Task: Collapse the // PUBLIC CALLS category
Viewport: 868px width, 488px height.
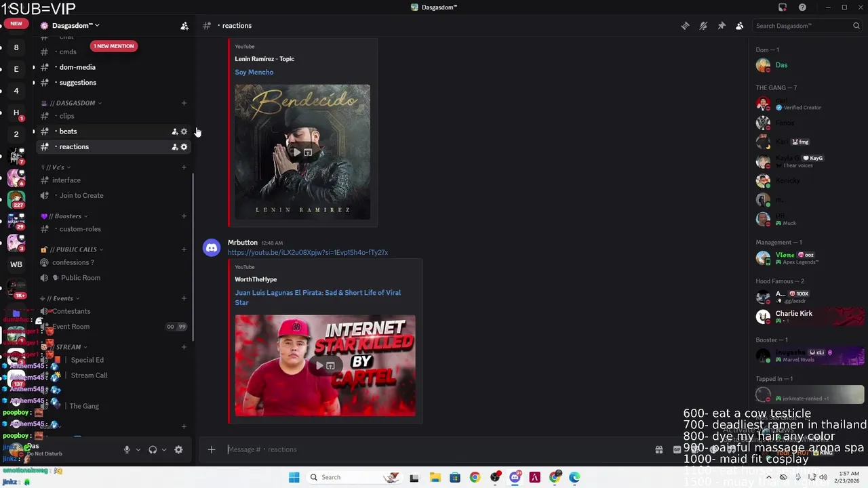Action: 73,249
